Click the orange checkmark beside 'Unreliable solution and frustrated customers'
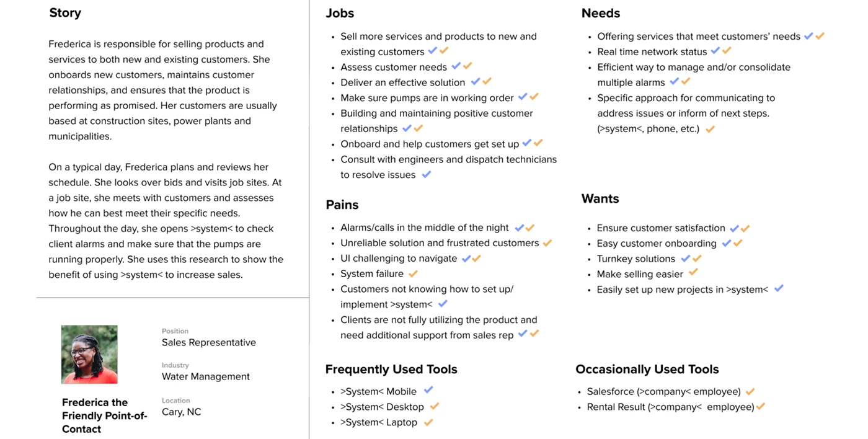Viewport: 868px width, 439px height. point(547,242)
